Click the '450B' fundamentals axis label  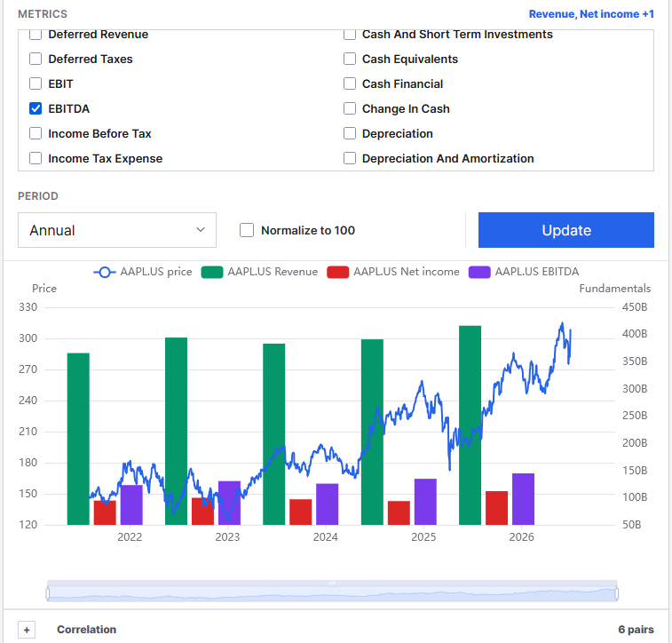[x=635, y=307]
